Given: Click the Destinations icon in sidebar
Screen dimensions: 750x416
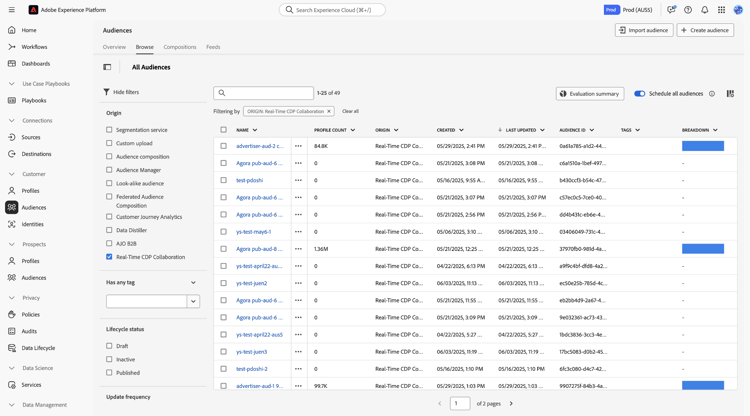Looking at the screenshot, I should point(12,154).
